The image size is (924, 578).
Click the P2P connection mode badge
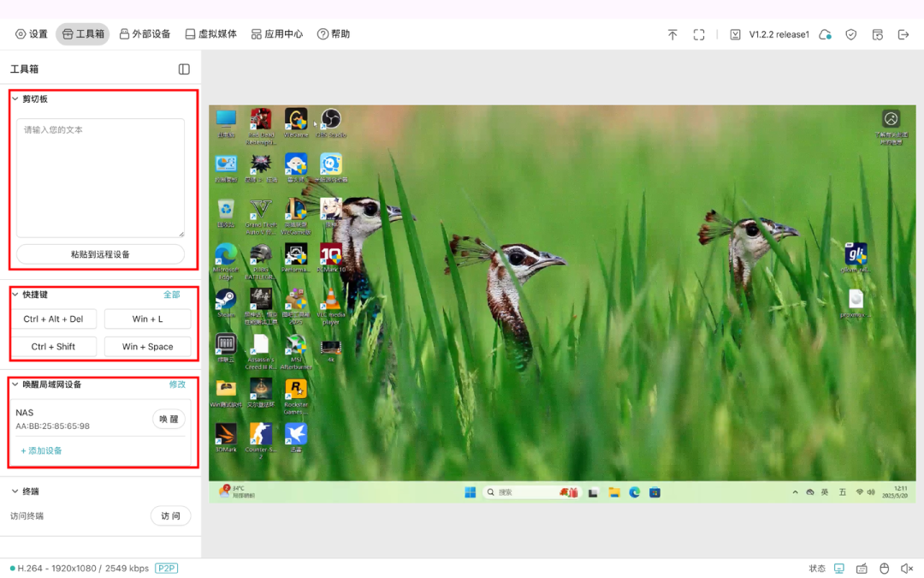point(166,568)
